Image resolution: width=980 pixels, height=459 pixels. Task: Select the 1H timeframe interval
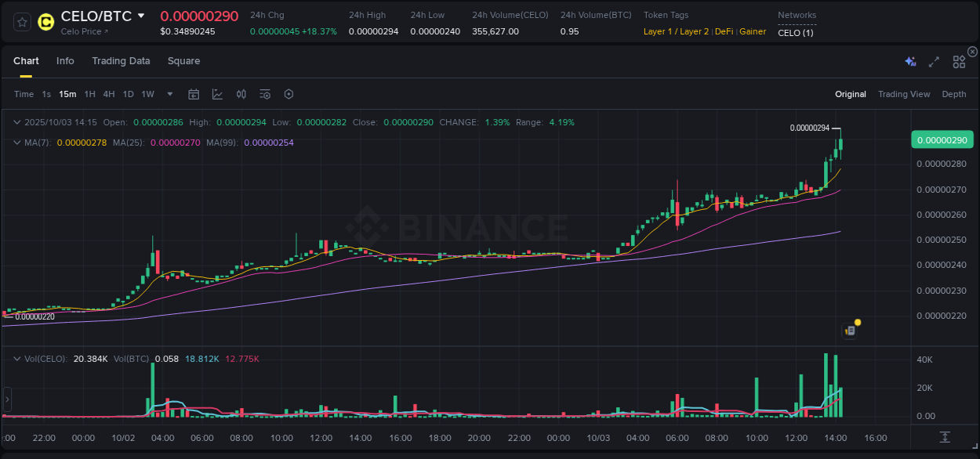(x=89, y=94)
